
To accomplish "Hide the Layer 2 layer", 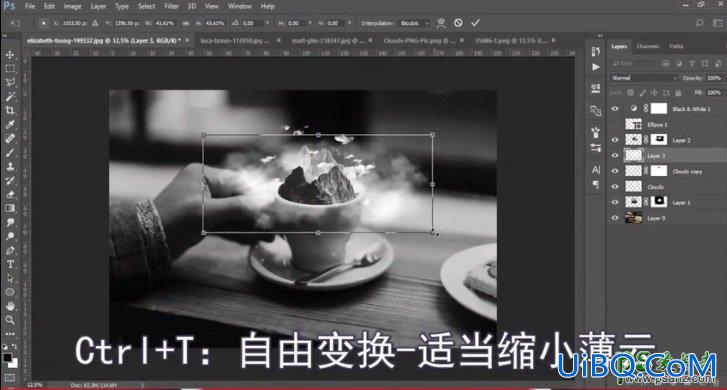I will [x=615, y=140].
